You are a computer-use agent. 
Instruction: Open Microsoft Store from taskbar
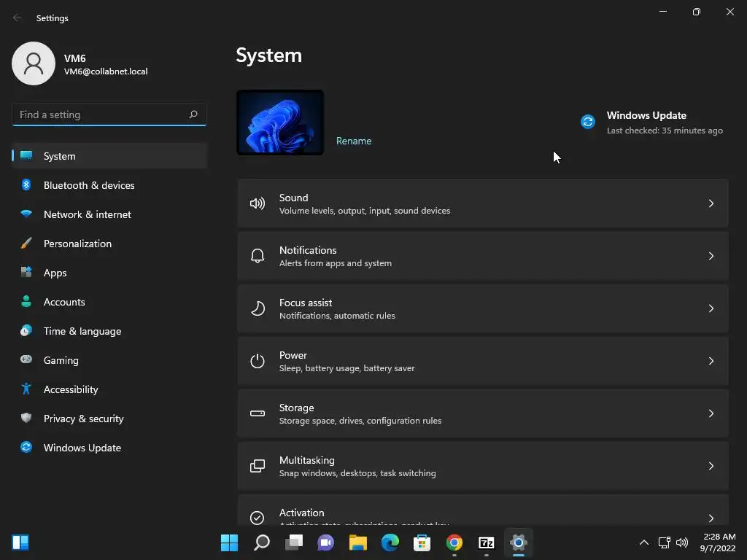pos(422,542)
